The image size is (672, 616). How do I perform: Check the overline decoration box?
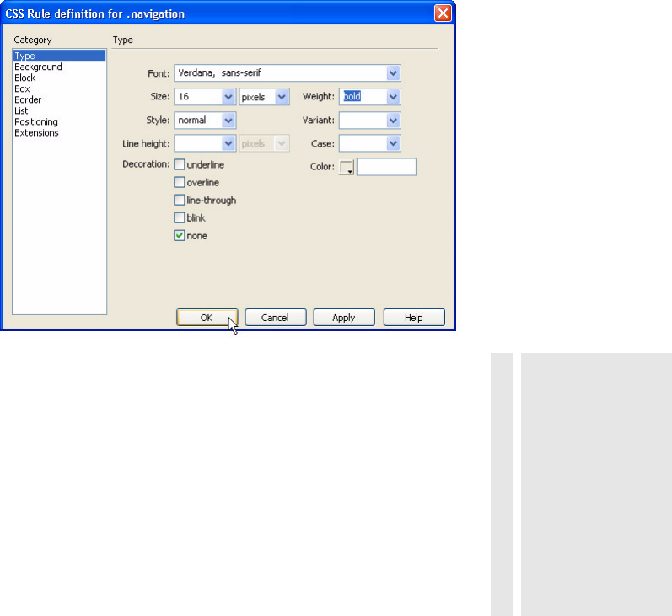[180, 183]
